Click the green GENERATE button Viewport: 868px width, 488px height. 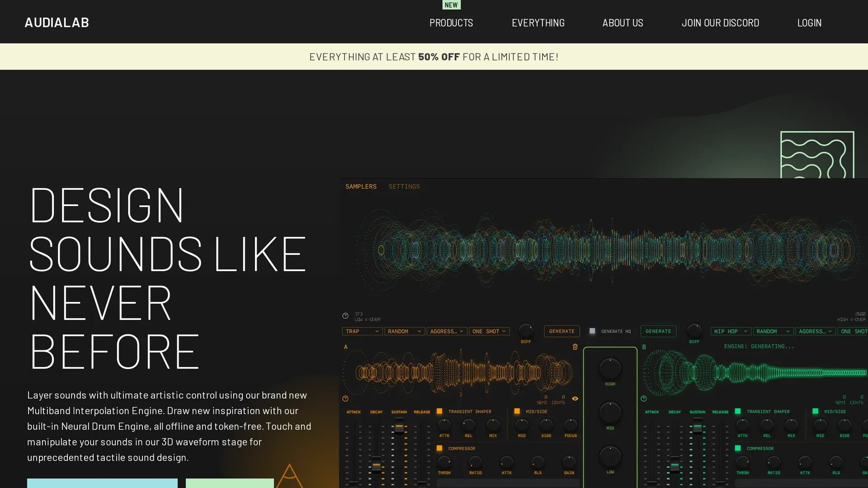coord(658,331)
